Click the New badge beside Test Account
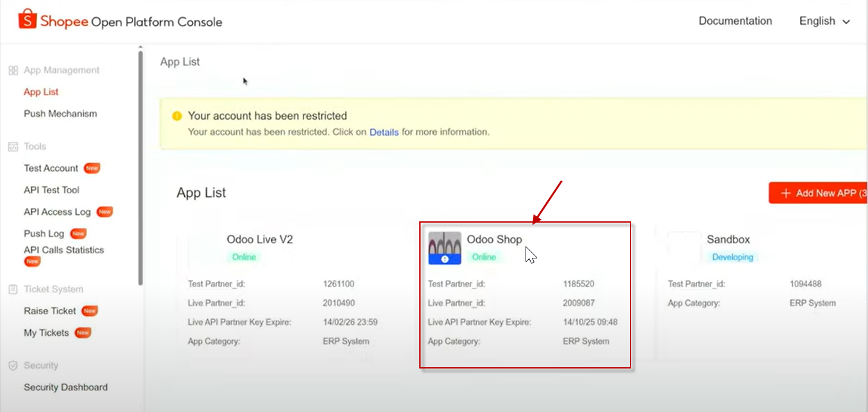Screen dimensions: 868x412 pyautogui.click(x=92, y=168)
